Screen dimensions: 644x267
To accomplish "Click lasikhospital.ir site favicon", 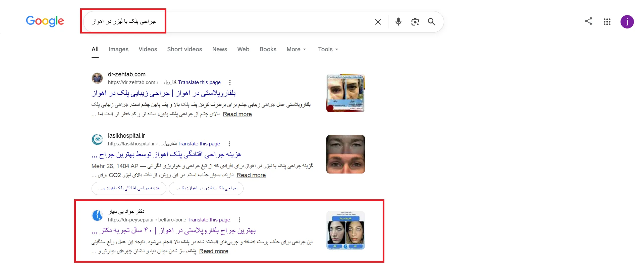I will point(97,139).
